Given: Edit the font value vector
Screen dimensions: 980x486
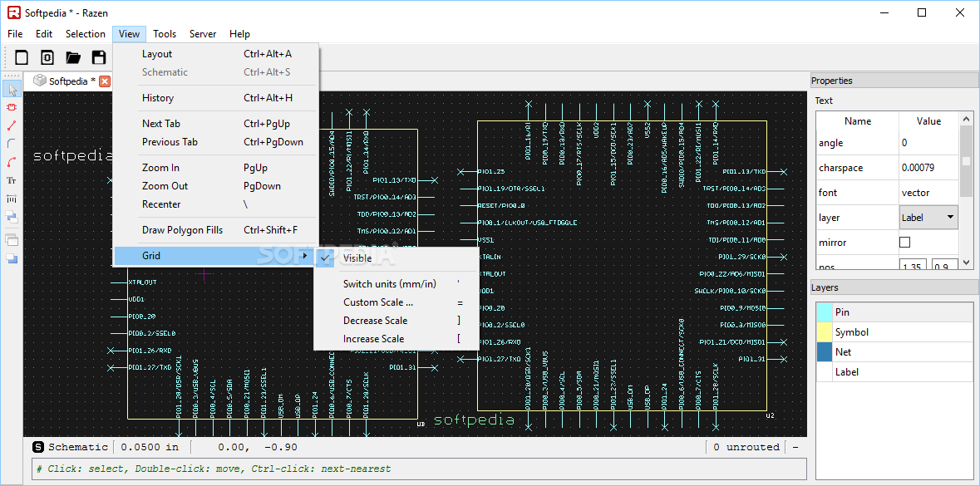Looking at the screenshot, I should [x=928, y=193].
